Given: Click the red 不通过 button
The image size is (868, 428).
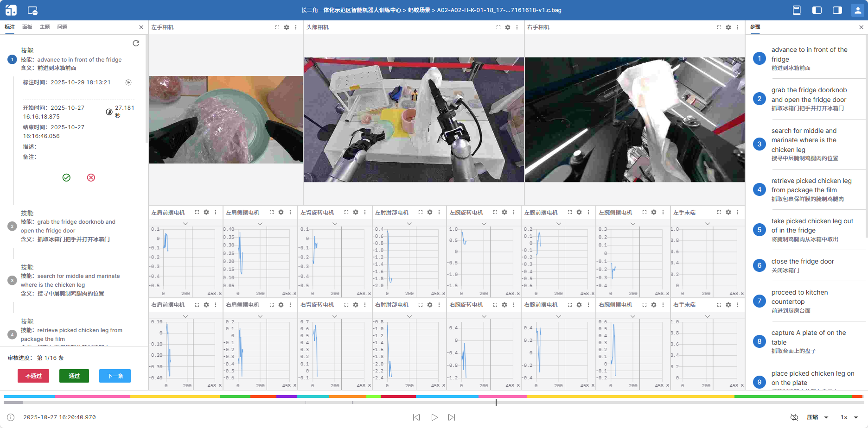Looking at the screenshot, I should (x=33, y=376).
